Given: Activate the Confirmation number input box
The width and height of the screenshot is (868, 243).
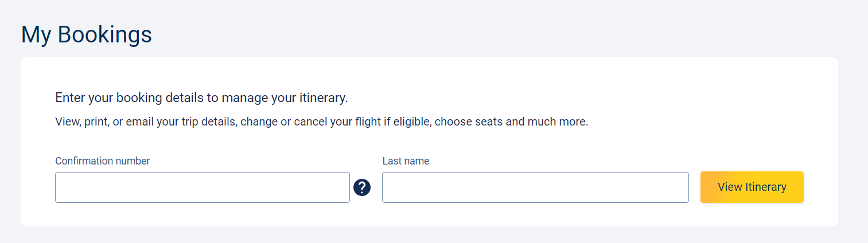Looking at the screenshot, I should 203,187.
